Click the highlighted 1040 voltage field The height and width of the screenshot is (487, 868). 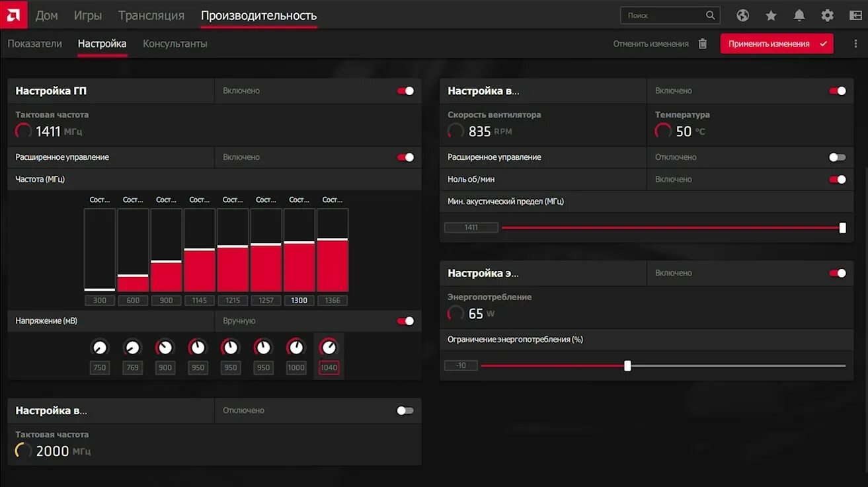point(329,367)
